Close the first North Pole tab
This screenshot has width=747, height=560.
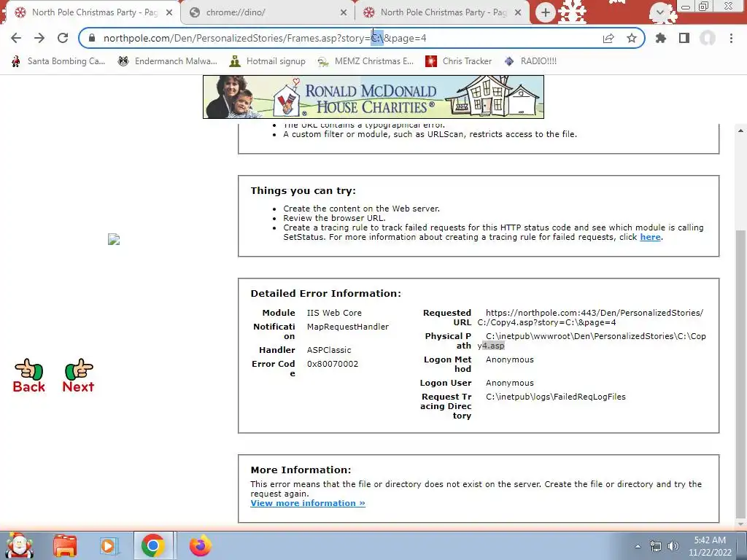point(169,13)
